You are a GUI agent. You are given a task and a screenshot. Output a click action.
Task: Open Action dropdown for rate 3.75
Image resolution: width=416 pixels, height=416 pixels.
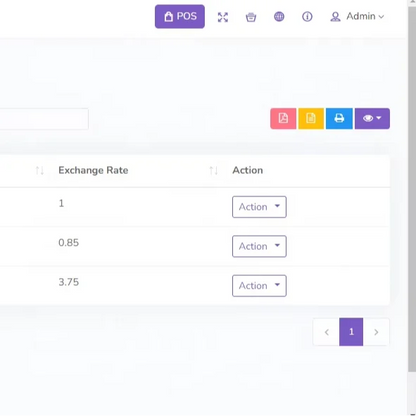point(259,286)
